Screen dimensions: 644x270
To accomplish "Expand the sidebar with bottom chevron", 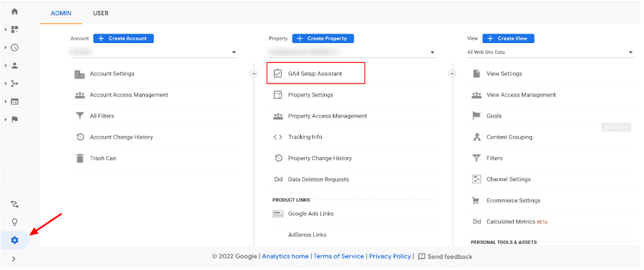I will coord(14,259).
